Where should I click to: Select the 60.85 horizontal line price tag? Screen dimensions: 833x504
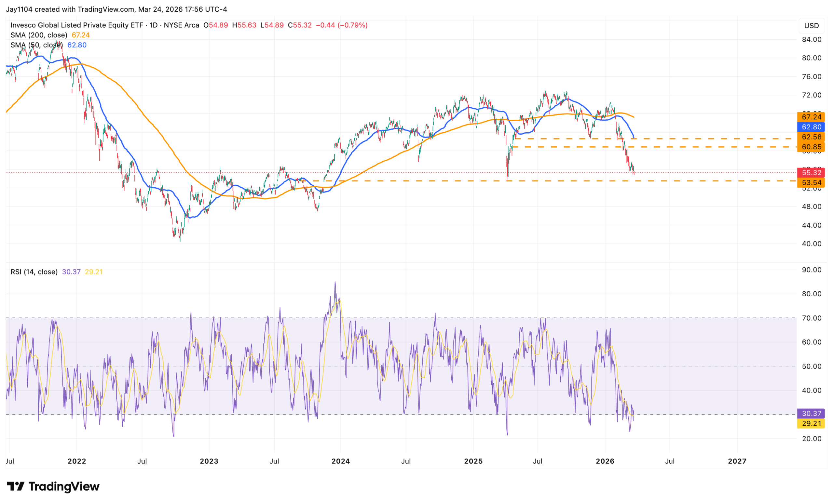pos(811,147)
